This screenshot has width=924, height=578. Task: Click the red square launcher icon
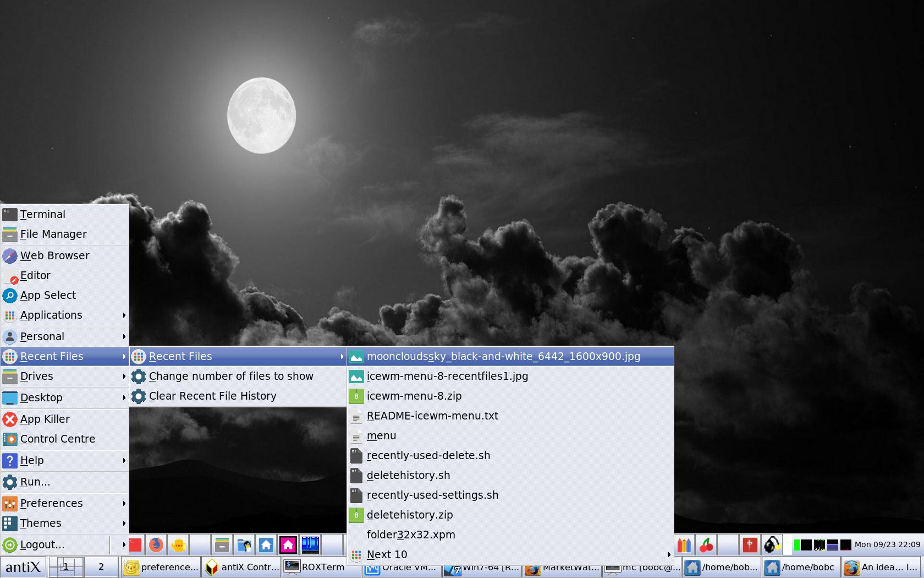click(x=134, y=545)
